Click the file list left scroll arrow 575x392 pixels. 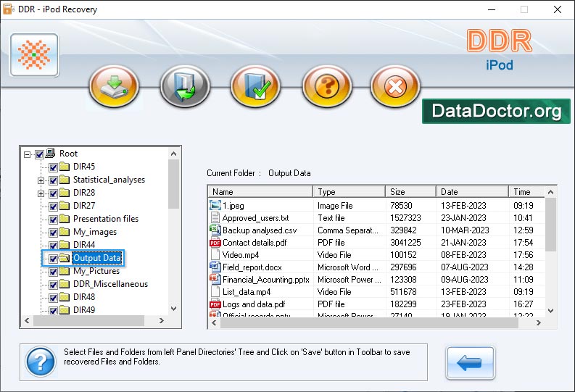[214, 322]
